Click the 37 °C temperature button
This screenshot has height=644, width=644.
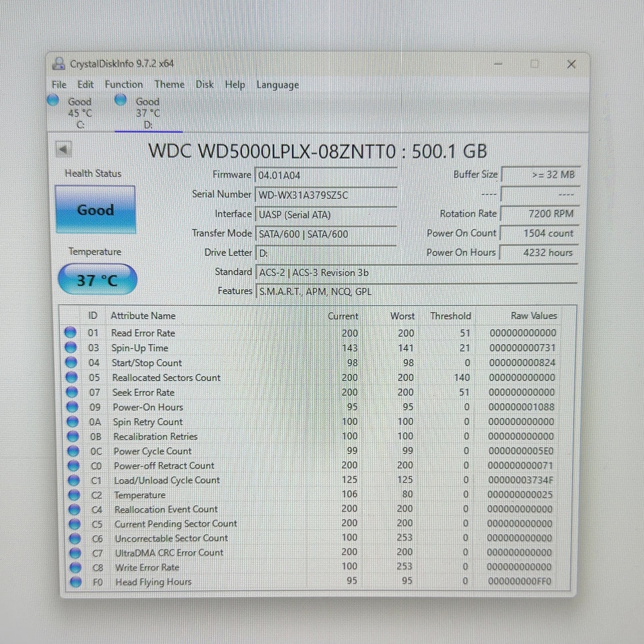pos(97,280)
